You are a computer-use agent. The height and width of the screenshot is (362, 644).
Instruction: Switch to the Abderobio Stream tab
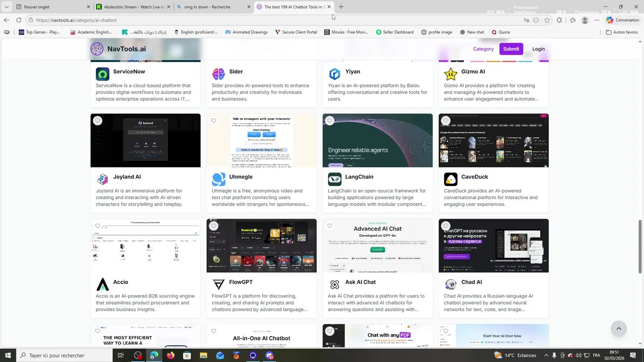point(134,7)
